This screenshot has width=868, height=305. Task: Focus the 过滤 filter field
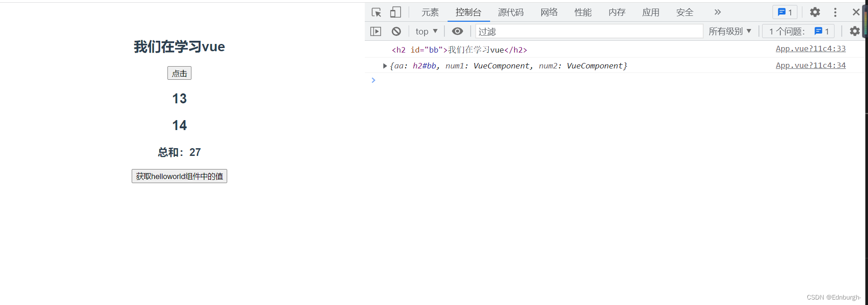[x=589, y=31]
